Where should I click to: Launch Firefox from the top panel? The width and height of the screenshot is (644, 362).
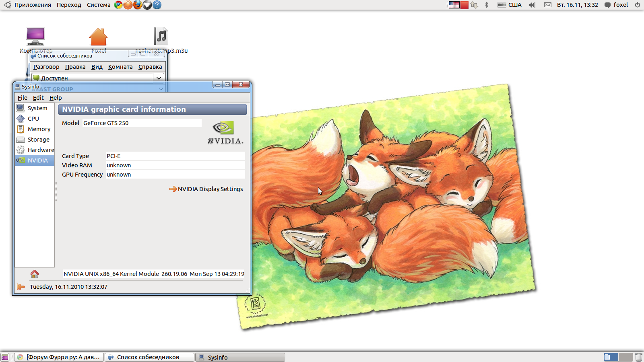(138, 5)
